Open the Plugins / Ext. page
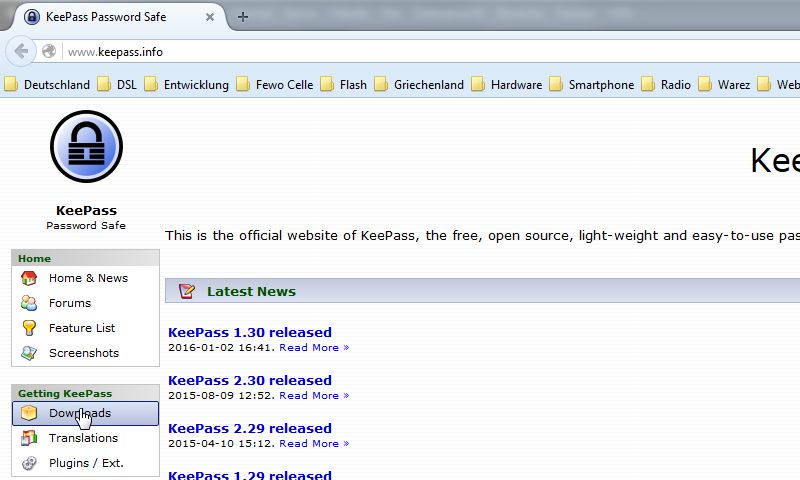The width and height of the screenshot is (800, 480). 86,463
